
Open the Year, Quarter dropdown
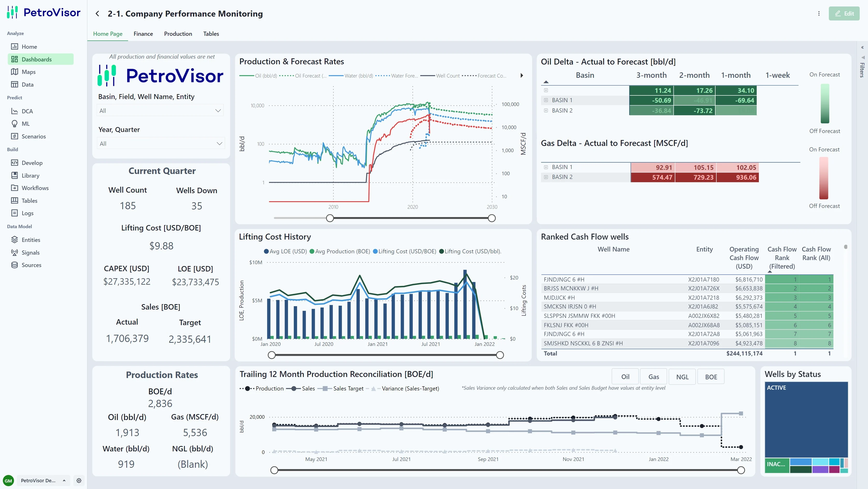click(160, 144)
